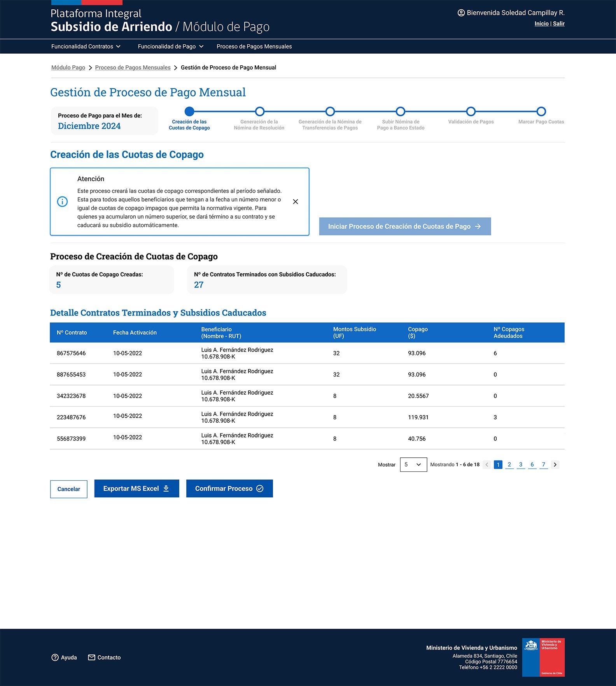
Task: Open Proceso de Pagos Mensuales breadcrumb
Action: 133,68
